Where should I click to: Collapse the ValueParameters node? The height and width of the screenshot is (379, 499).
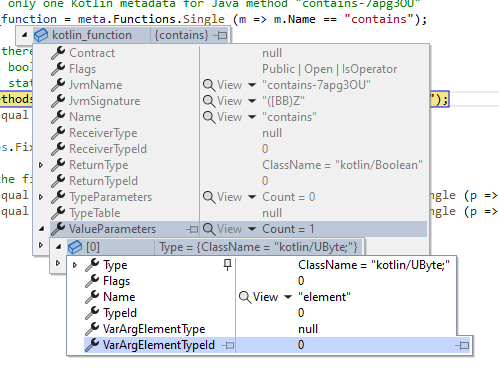click(x=41, y=229)
